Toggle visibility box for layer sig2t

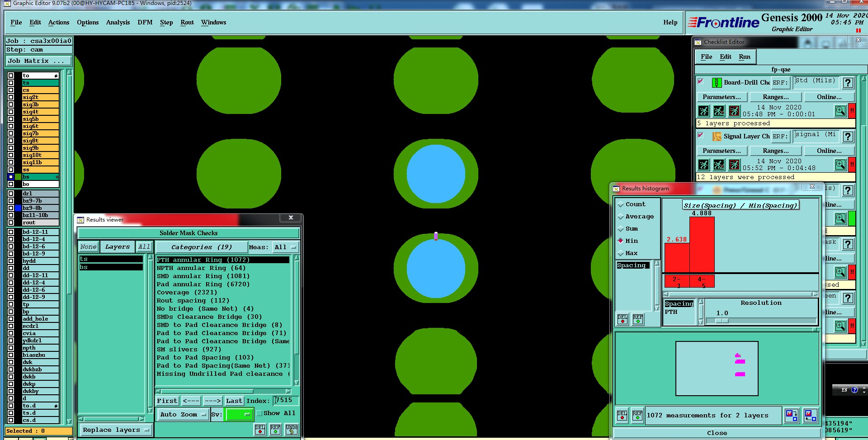(x=11, y=97)
